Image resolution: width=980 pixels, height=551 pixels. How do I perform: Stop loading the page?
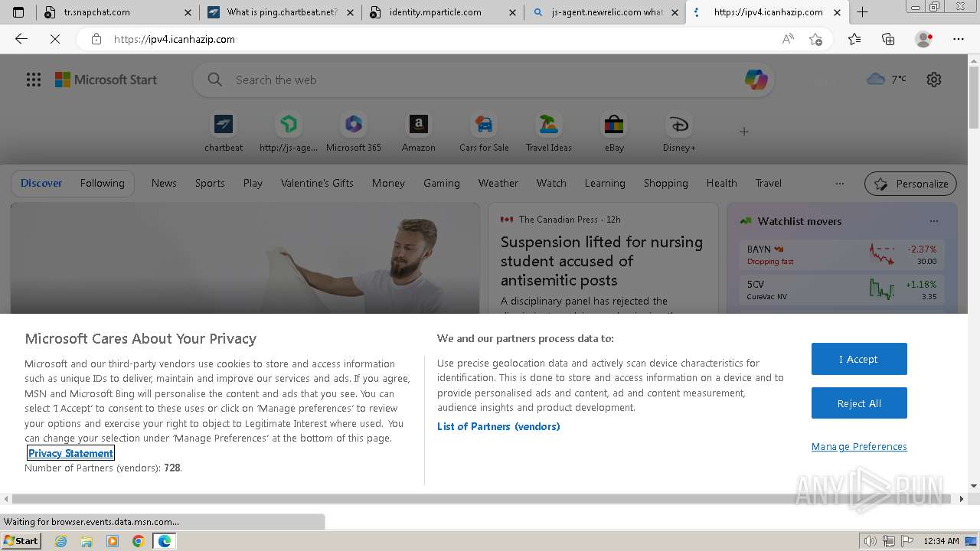(x=55, y=39)
